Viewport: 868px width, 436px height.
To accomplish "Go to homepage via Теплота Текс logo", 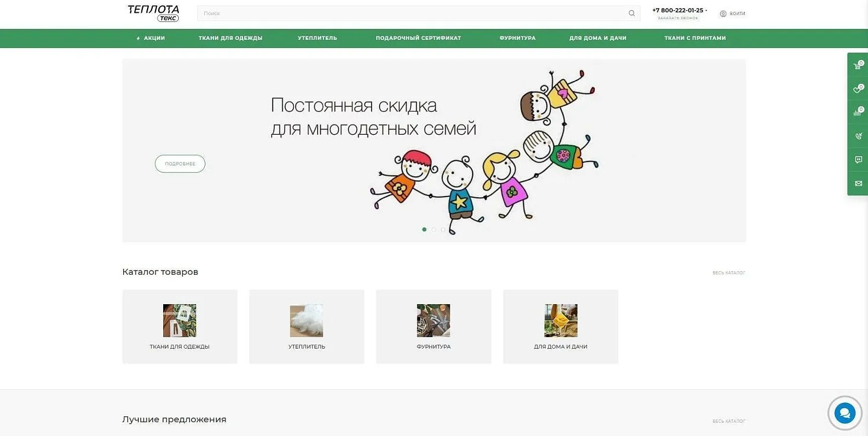I will [153, 13].
